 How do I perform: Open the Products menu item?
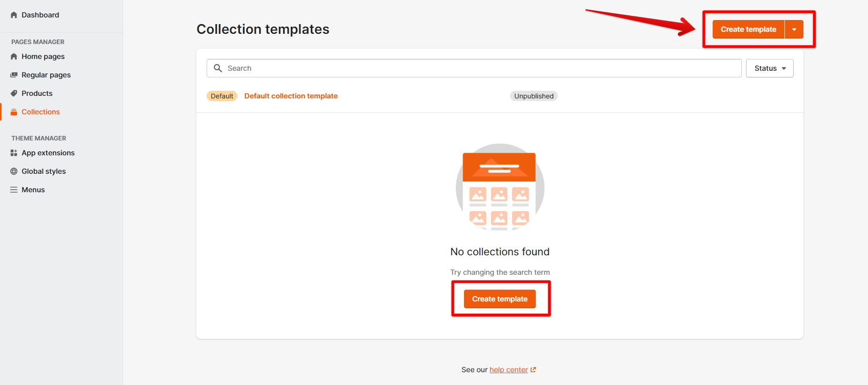click(37, 93)
